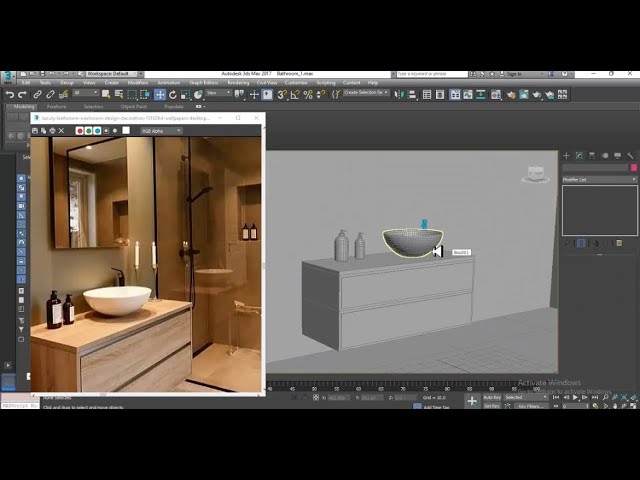Open the Tools menu
The height and width of the screenshot is (480, 640).
tap(45, 83)
